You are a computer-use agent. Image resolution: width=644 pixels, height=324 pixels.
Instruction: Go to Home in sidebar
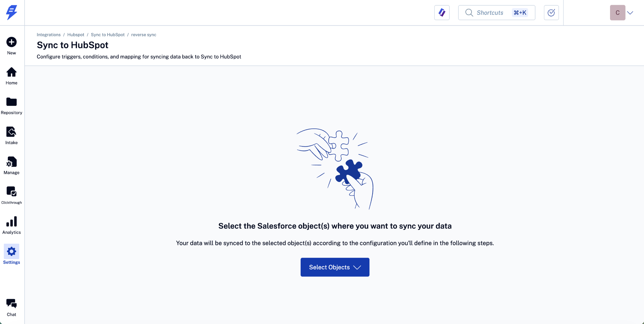[x=12, y=72]
